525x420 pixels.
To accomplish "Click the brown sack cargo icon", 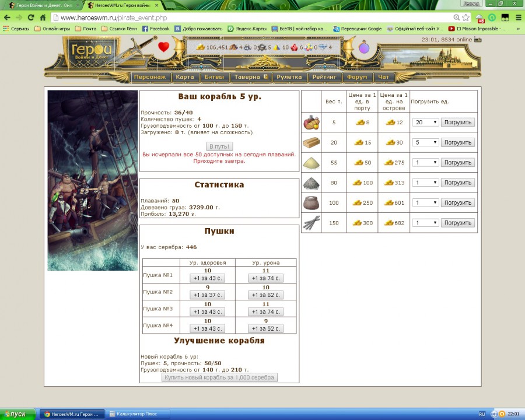I will coord(311,202).
